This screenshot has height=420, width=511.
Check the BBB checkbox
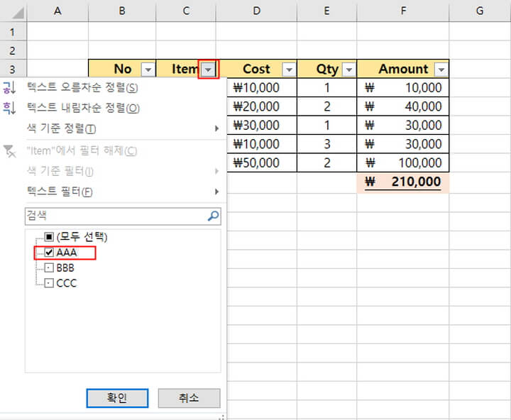(49, 268)
